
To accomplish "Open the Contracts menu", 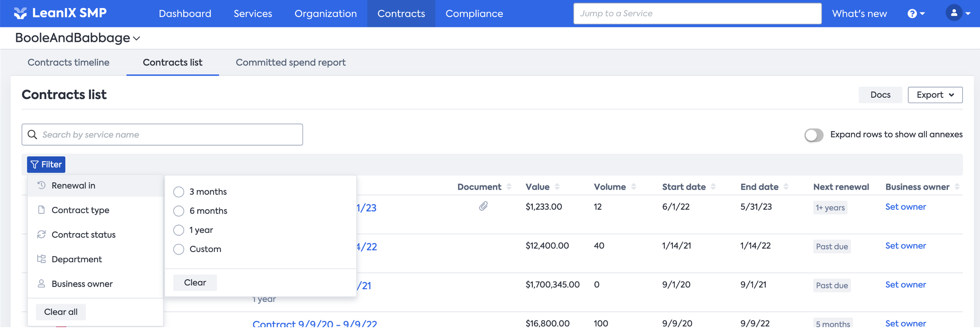I will [401, 14].
